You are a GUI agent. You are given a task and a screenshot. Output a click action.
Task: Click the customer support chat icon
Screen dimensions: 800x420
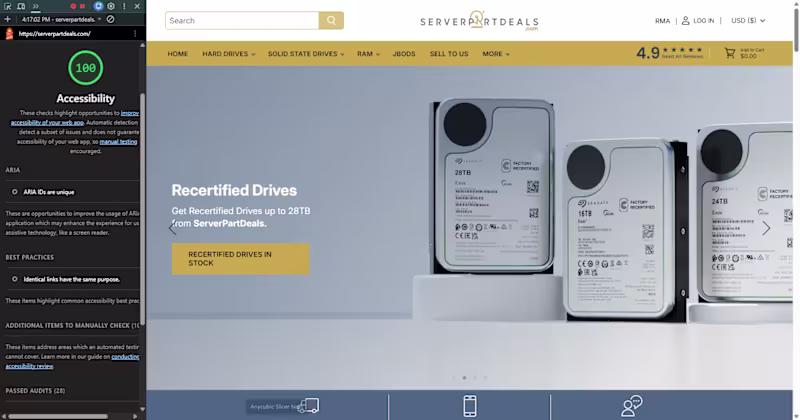pos(632,406)
